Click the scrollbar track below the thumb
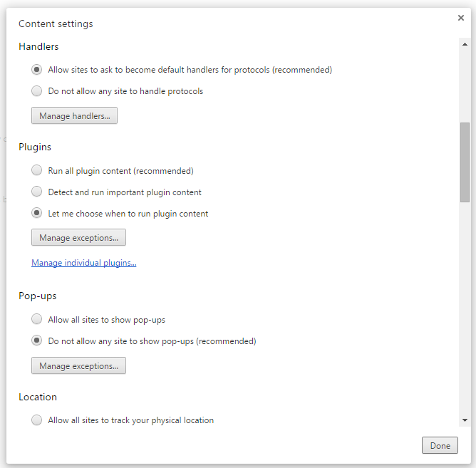Image resolution: width=476 pixels, height=468 pixels. click(x=465, y=306)
